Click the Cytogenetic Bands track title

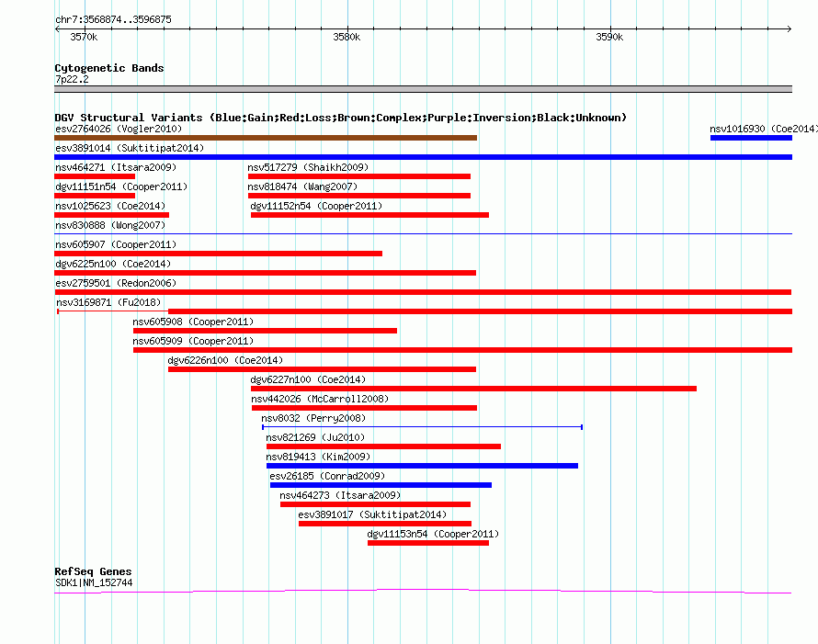pos(109,68)
